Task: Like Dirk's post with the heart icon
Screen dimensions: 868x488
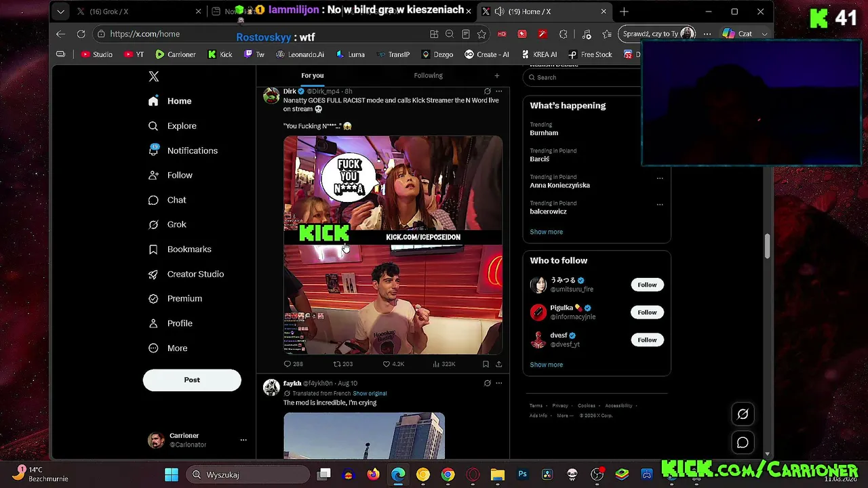Action: click(393, 364)
